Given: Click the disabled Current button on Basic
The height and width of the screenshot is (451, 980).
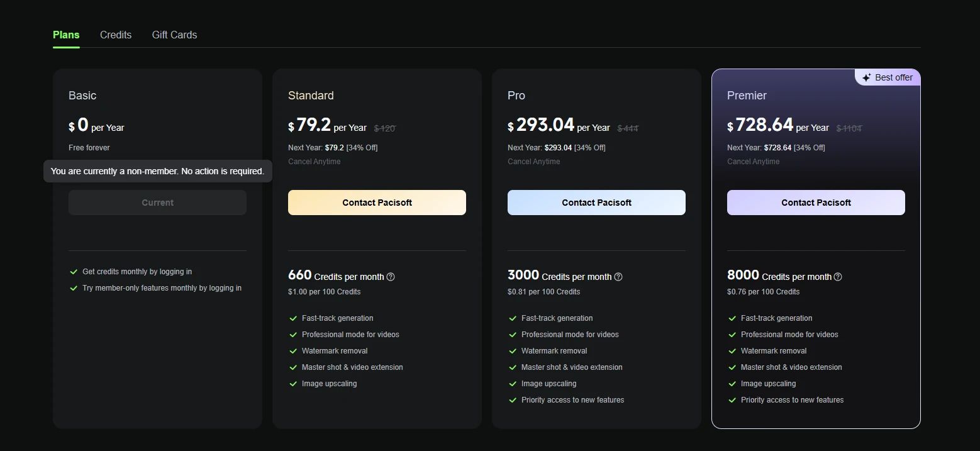Looking at the screenshot, I should point(157,203).
